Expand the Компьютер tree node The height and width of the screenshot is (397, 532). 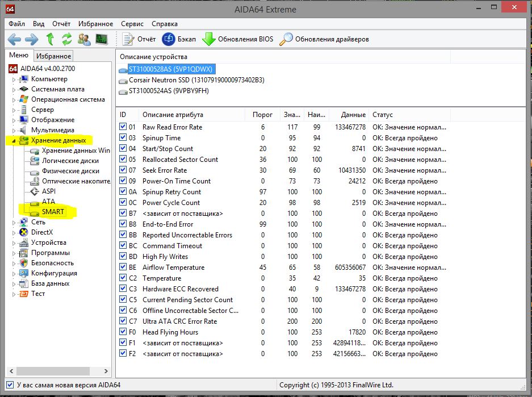pos(14,80)
